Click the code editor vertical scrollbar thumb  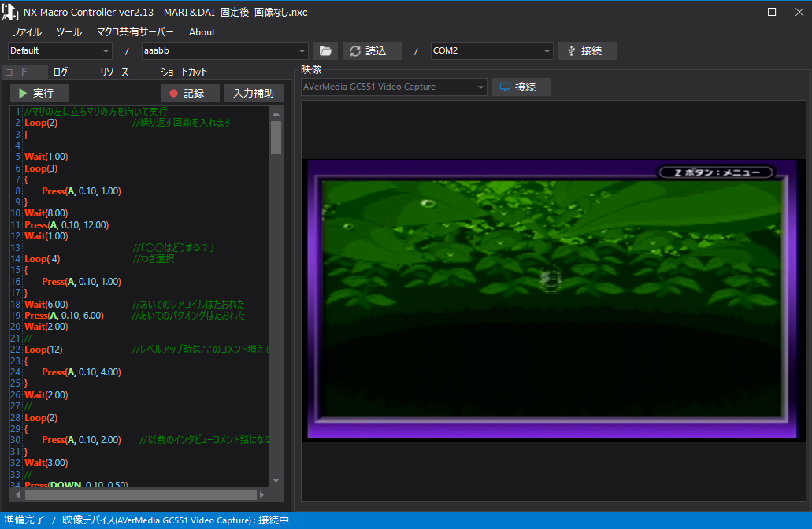(x=276, y=138)
